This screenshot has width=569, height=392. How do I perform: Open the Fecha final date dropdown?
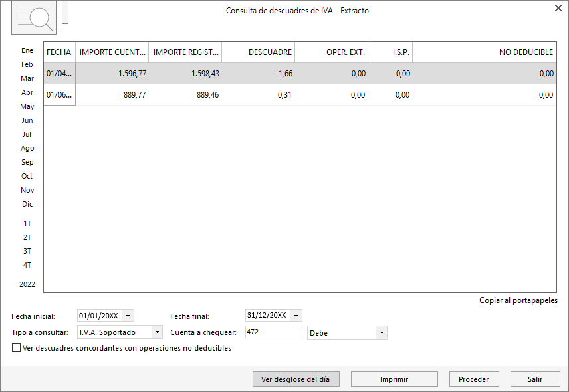pos(296,316)
